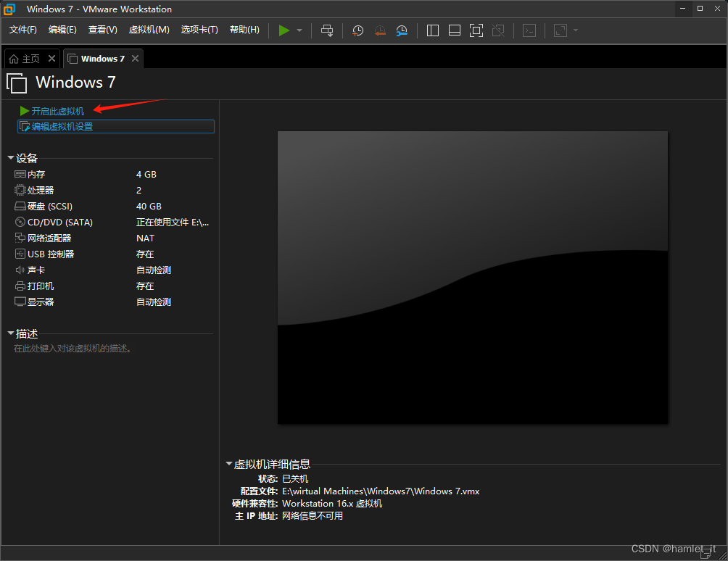Image resolution: width=728 pixels, height=561 pixels.
Task: Click the hard disk value 40 GB
Action: coord(149,207)
